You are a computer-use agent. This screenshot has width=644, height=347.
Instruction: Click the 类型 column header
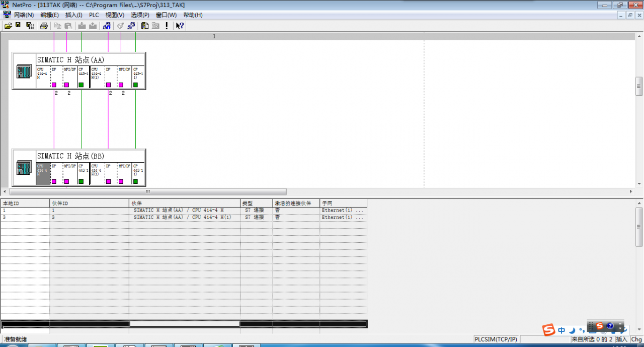pyautogui.click(x=256, y=203)
